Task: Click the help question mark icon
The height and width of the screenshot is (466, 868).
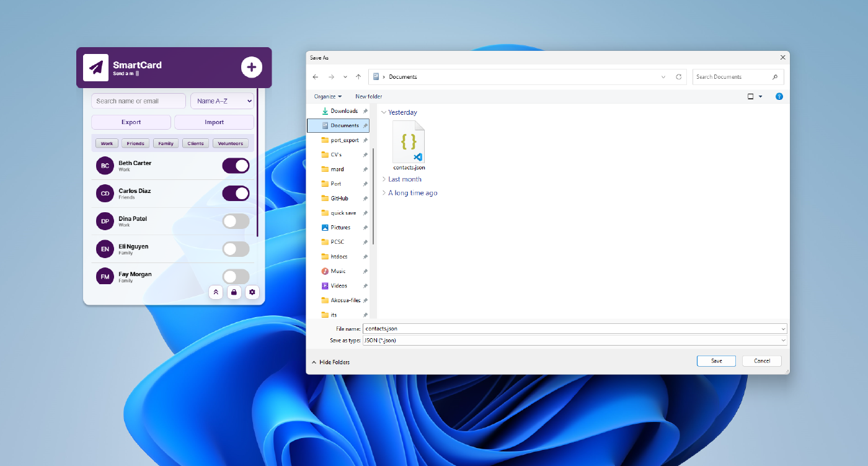Action: [779, 97]
